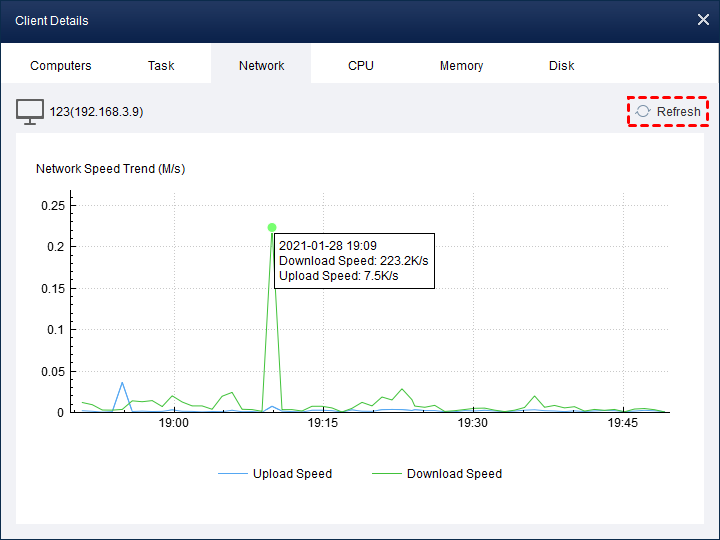Click the Refresh button label
The width and height of the screenshot is (720, 540).
point(678,112)
